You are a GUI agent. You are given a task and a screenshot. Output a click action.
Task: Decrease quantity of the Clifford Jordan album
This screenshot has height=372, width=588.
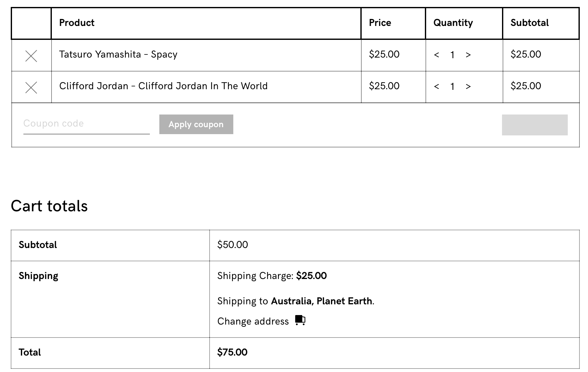(x=437, y=87)
